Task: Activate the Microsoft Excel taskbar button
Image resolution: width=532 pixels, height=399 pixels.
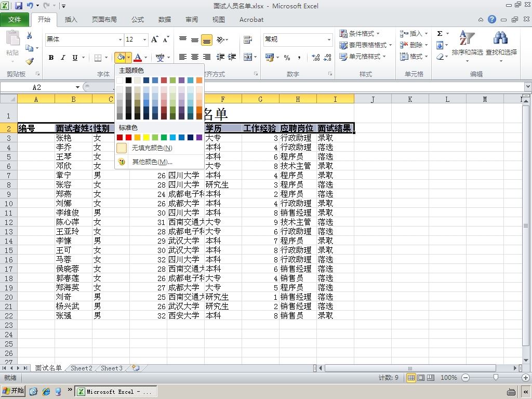Action: pyautogui.click(x=116, y=392)
